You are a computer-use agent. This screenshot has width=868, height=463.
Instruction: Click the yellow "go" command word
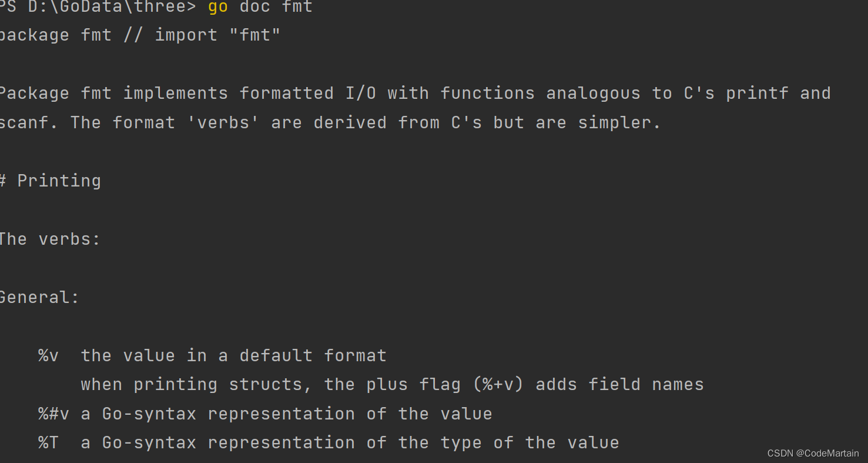click(217, 7)
